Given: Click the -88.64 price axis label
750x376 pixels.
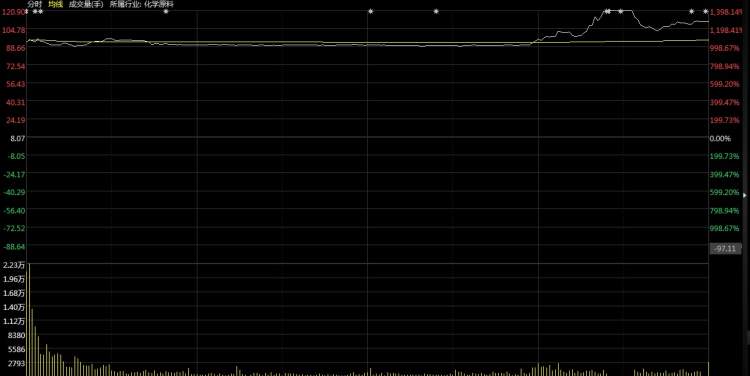Looking at the screenshot, I should point(14,246).
